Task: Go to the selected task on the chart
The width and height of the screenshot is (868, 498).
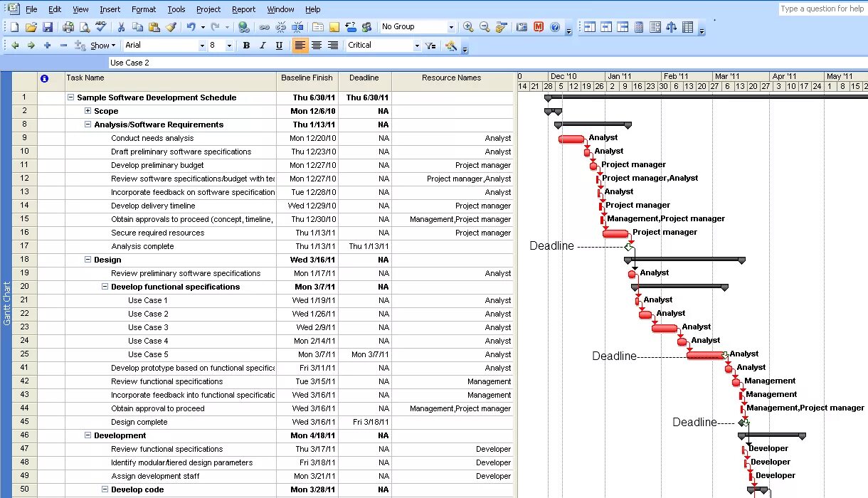Action: 502,27
